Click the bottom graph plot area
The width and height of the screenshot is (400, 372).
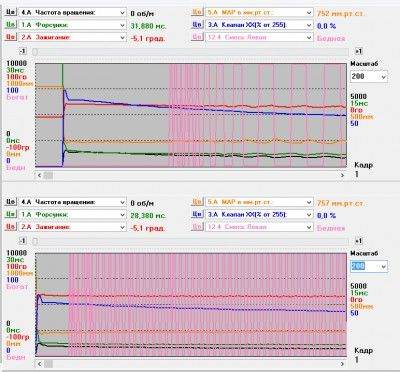tap(191, 305)
